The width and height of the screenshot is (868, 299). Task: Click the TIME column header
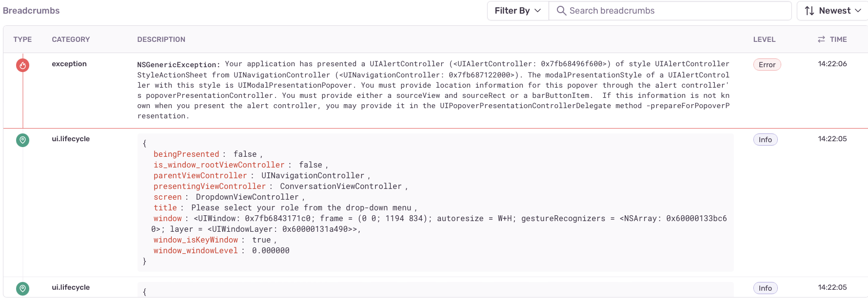838,39
